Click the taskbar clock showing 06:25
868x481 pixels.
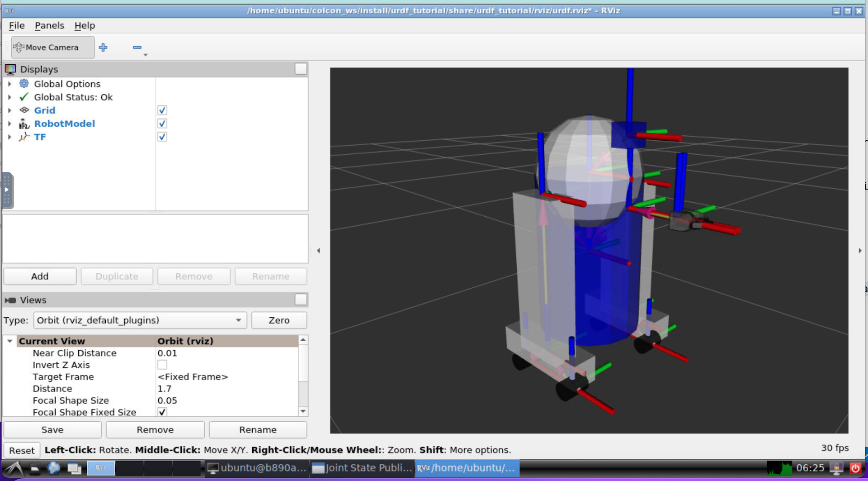tap(810, 468)
